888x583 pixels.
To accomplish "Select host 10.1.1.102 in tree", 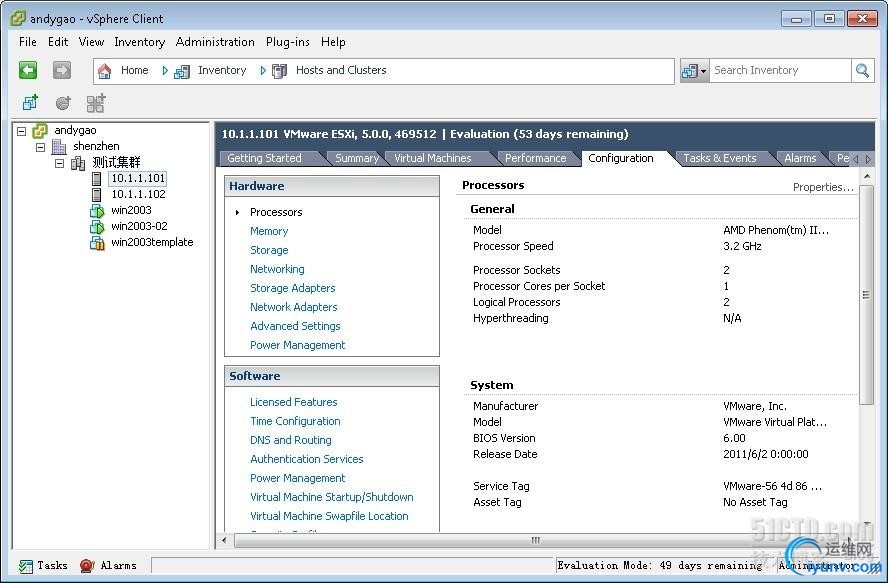I will [x=138, y=194].
